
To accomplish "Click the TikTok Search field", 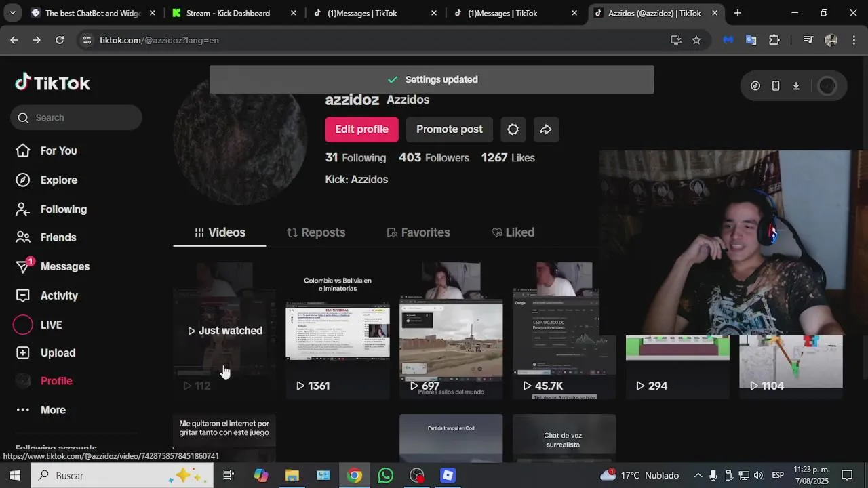I will [76, 117].
